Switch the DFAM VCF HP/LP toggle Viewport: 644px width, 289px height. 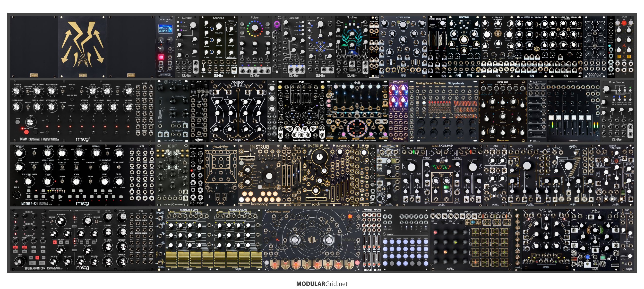(82, 91)
